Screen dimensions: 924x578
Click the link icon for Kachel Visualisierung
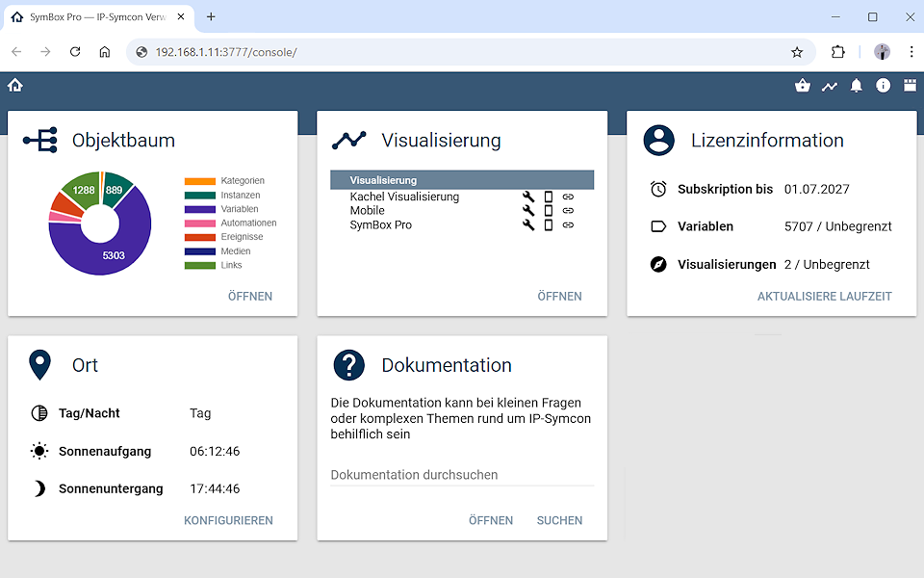(x=568, y=197)
